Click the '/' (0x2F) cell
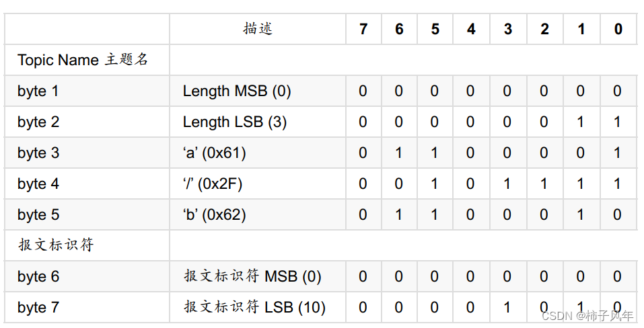 [213, 183]
